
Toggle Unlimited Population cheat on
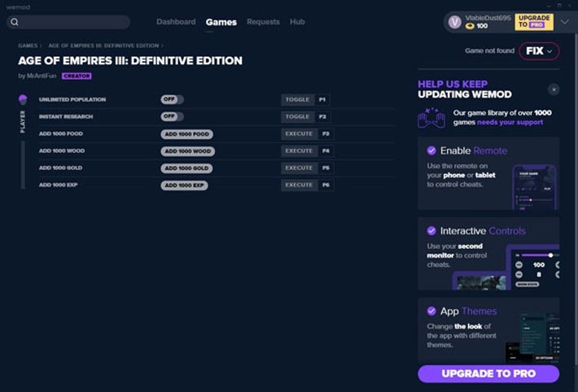tap(172, 99)
